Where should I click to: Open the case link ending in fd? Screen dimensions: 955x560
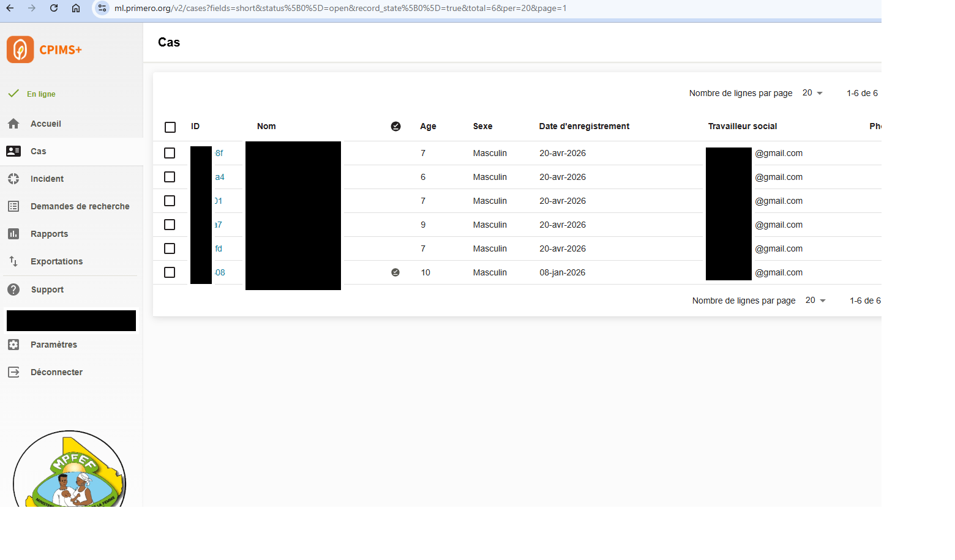coord(219,248)
